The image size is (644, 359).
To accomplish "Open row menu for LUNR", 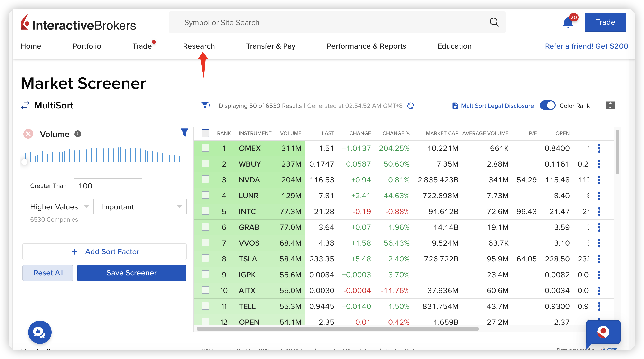I will (x=599, y=196).
